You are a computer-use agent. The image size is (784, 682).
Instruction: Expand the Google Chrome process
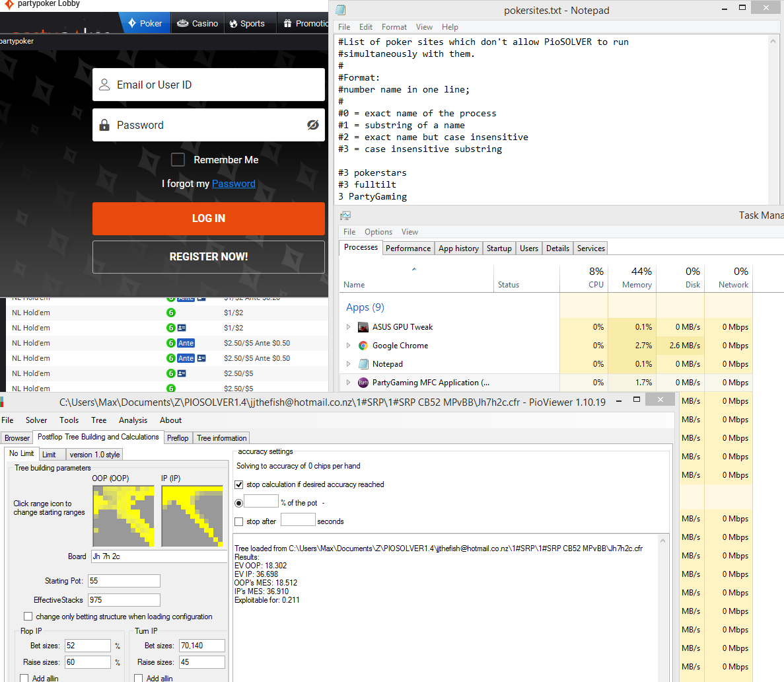pos(349,345)
